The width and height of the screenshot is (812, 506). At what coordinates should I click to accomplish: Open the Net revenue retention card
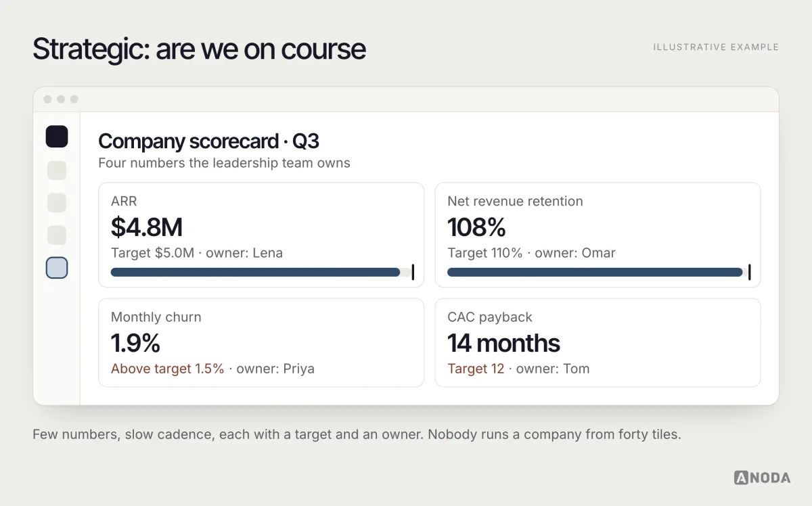click(x=597, y=235)
